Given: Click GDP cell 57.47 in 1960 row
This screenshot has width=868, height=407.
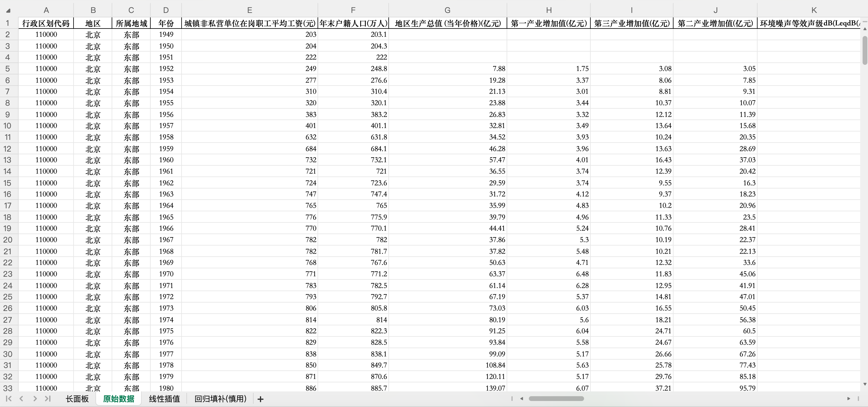Looking at the screenshot, I should pyautogui.click(x=448, y=160).
